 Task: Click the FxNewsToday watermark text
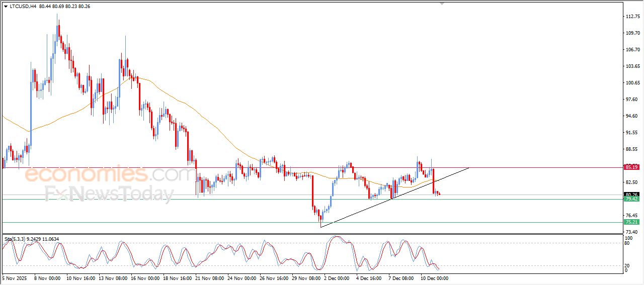109,194
